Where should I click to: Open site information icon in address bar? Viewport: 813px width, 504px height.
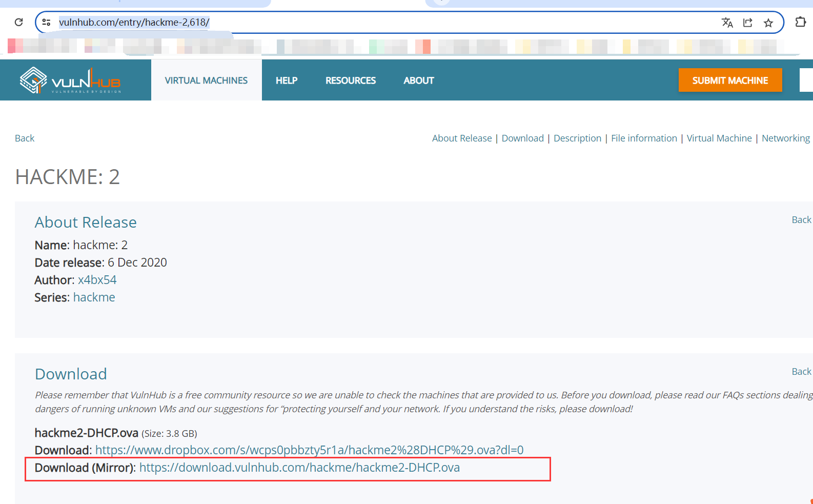click(46, 22)
